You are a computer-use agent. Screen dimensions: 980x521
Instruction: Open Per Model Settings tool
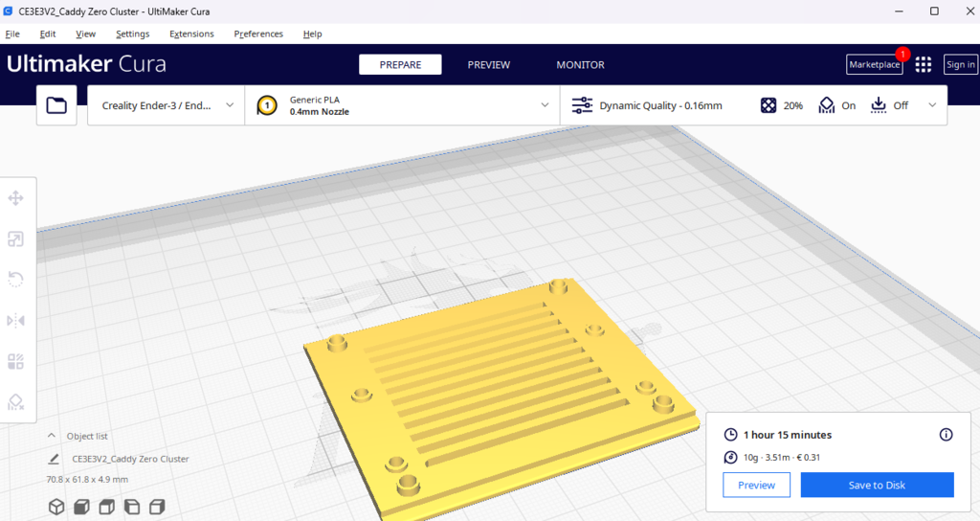click(x=15, y=361)
